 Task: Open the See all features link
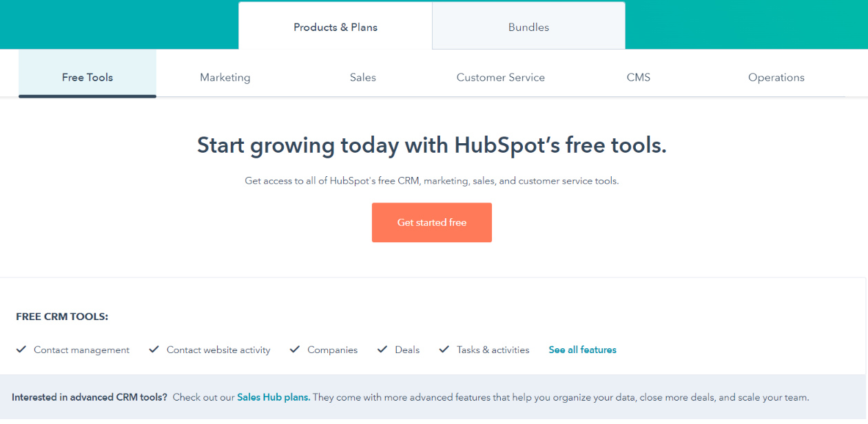[x=582, y=349]
